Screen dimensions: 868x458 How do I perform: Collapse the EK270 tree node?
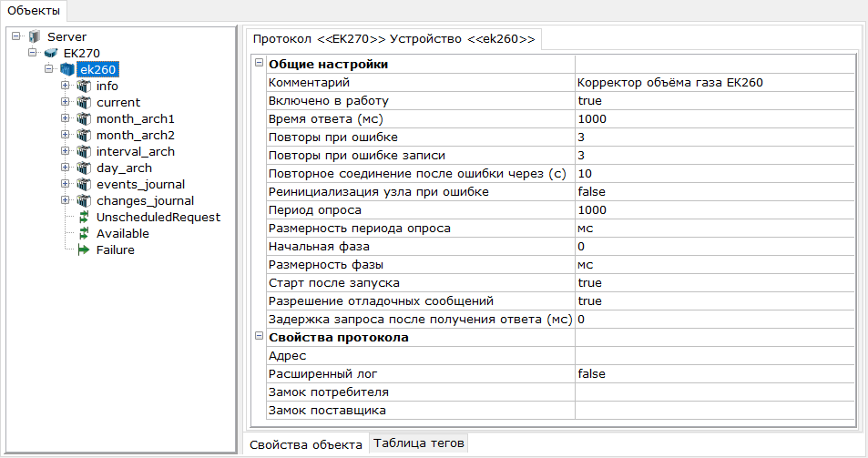(x=33, y=53)
